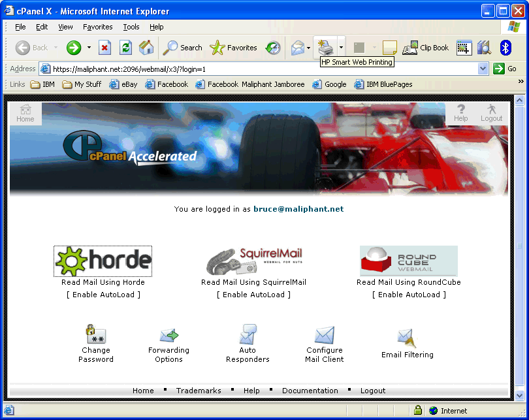This screenshot has height=420, width=529.
Task: Enable AutoLoad for Horde
Action: tap(103, 295)
